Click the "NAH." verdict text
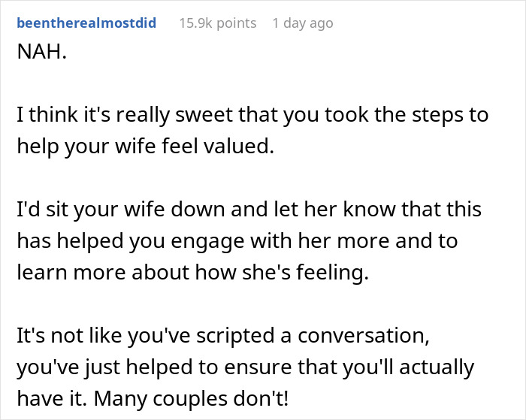526x420 pixels. pyautogui.click(x=42, y=52)
